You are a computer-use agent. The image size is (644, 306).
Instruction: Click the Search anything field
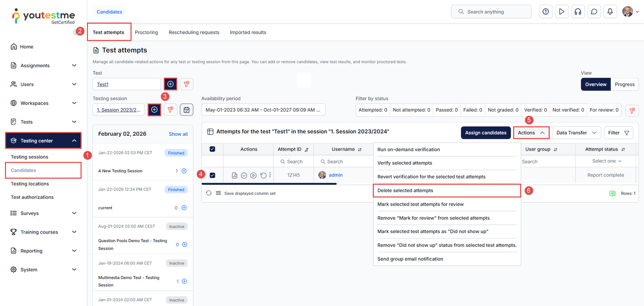tap(491, 12)
